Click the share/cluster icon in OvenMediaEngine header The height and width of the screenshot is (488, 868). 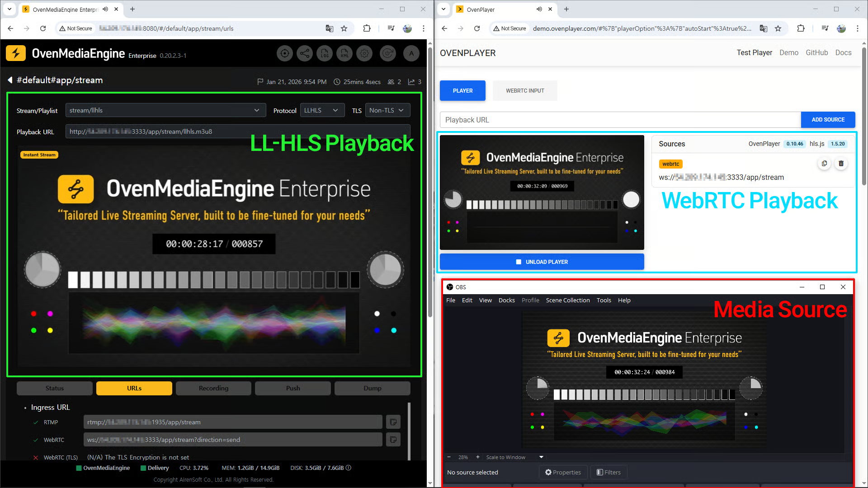point(305,53)
